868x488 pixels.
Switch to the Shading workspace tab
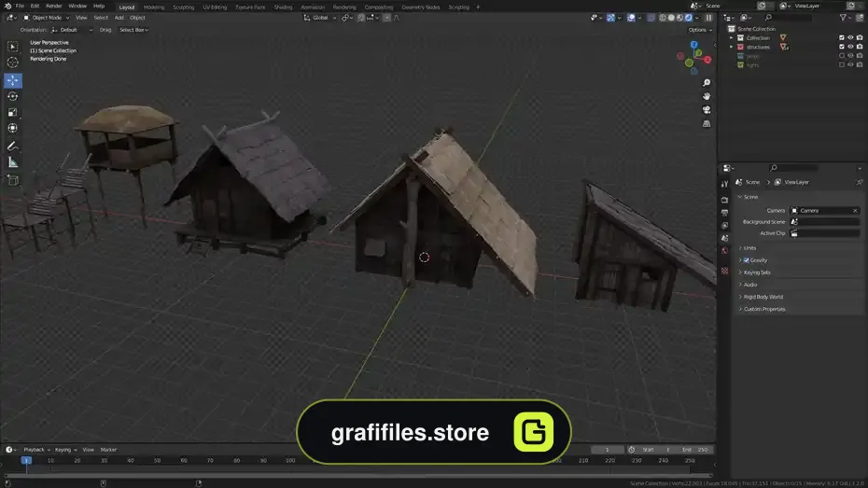click(x=283, y=7)
